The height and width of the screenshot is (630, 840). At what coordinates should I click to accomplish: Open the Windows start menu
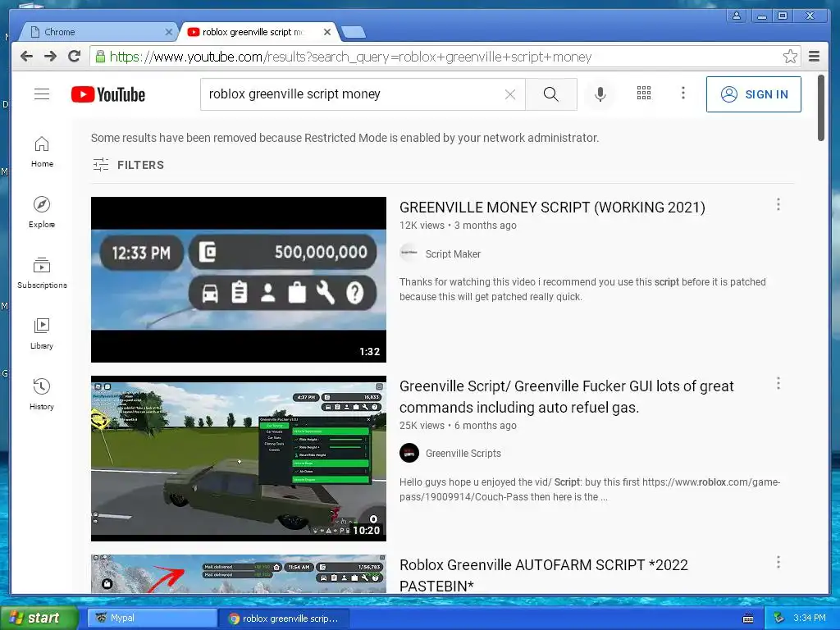click(x=39, y=618)
